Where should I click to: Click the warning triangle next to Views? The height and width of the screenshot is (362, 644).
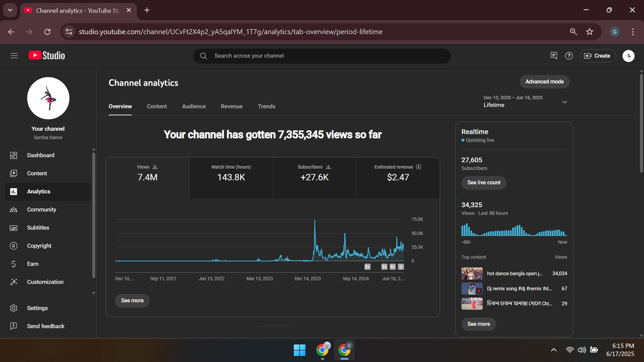point(155,167)
